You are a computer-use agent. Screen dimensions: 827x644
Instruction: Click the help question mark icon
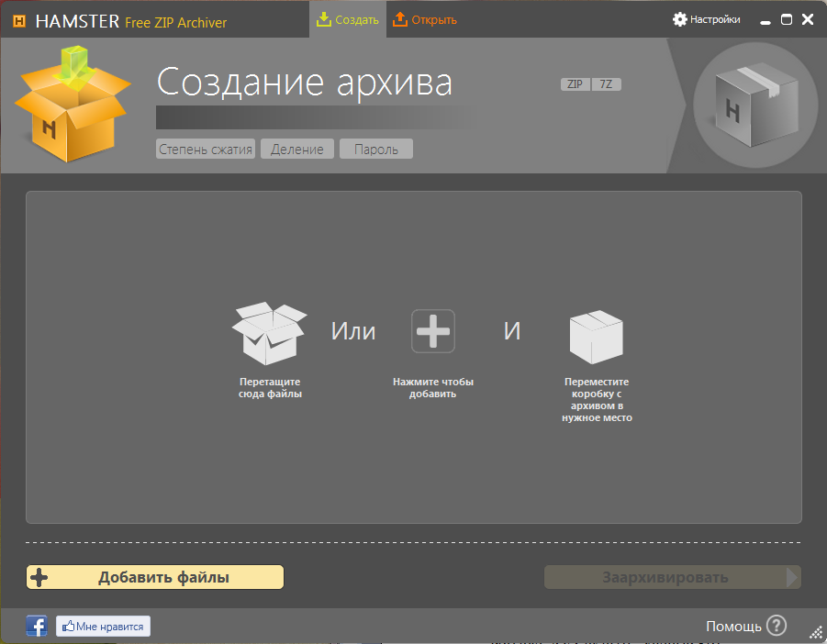(x=777, y=626)
